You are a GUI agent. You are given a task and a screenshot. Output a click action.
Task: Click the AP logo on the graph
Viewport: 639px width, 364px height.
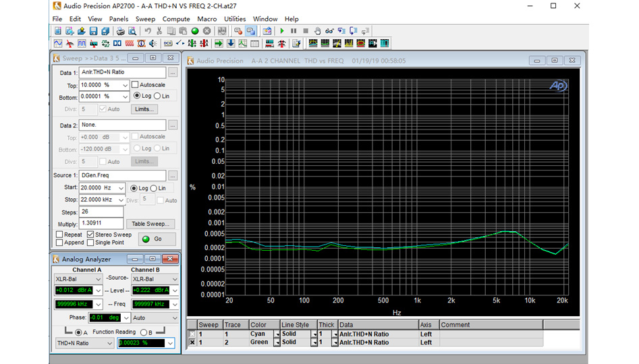[558, 86]
